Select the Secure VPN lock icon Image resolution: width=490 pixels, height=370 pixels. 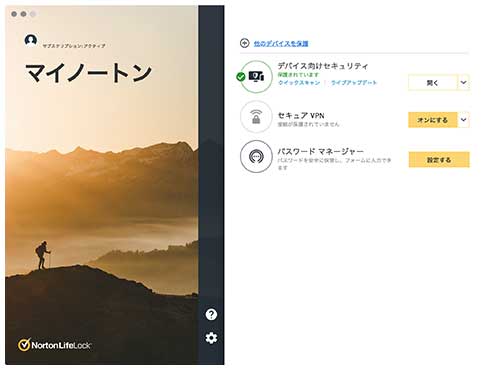pos(256,117)
